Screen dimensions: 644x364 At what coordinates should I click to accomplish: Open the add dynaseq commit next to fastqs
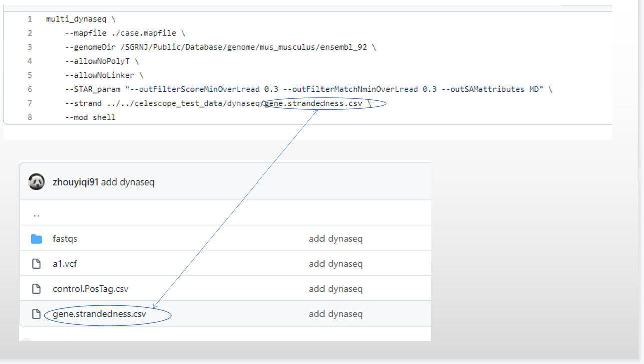pos(335,239)
